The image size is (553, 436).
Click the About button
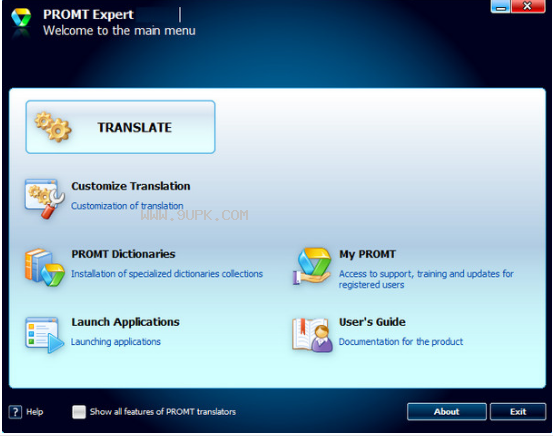point(446,412)
